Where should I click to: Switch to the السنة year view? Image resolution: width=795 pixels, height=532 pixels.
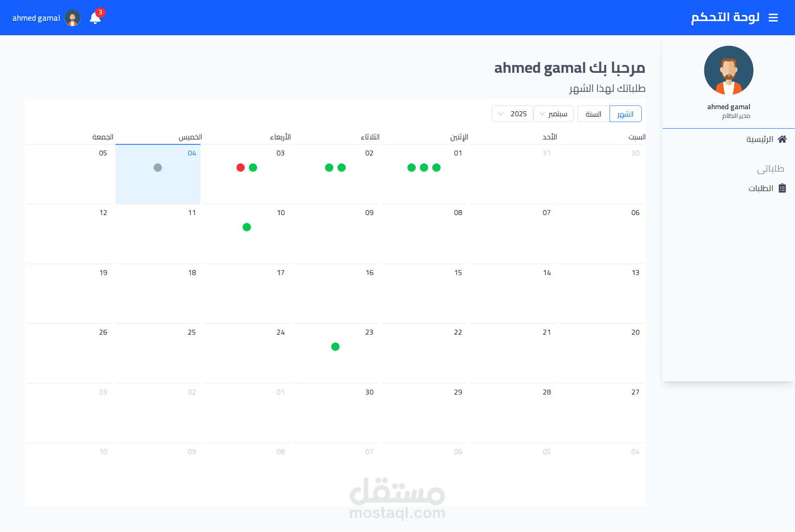(593, 114)
